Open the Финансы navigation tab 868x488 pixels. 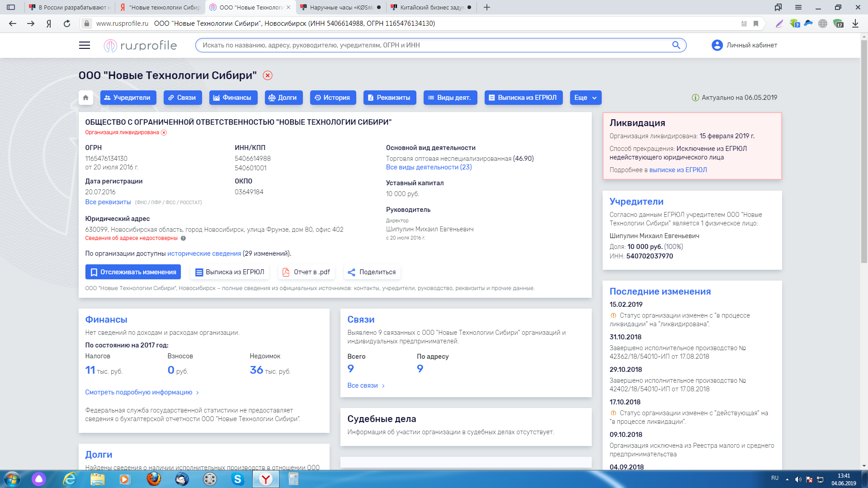point(233,98)
